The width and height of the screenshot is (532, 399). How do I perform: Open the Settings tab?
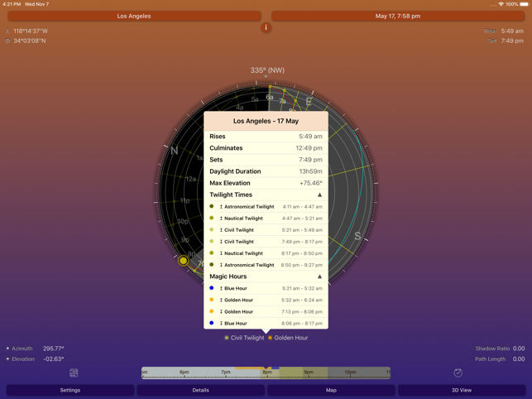[x=70, y=390]
